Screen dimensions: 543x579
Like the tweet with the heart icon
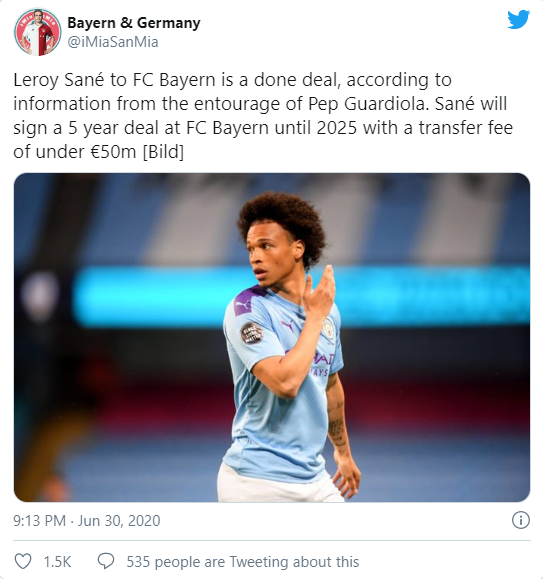pyautogui.click(x=23, y=562)
